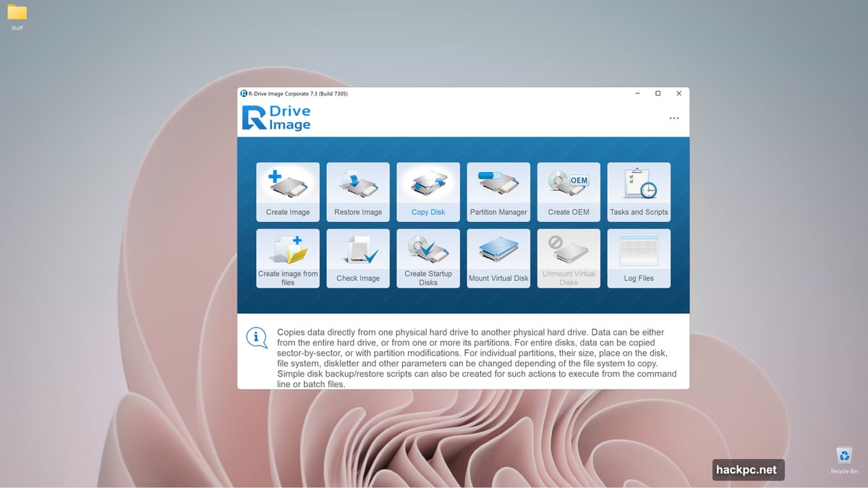Expand the three-dot options menu
This screenshot has width=868, height=488.
click(x=674, y=119)
